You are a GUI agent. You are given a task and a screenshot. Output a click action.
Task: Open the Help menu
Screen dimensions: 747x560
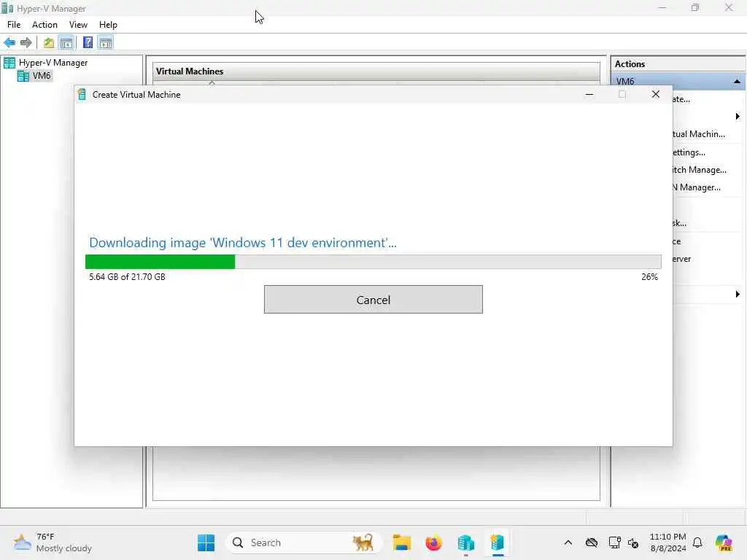[108, 25]
